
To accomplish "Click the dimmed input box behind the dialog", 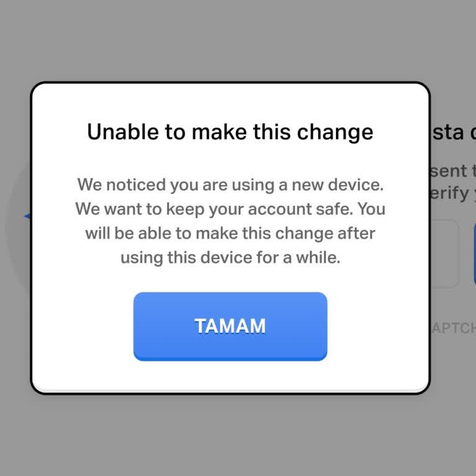I will (444, 253).
